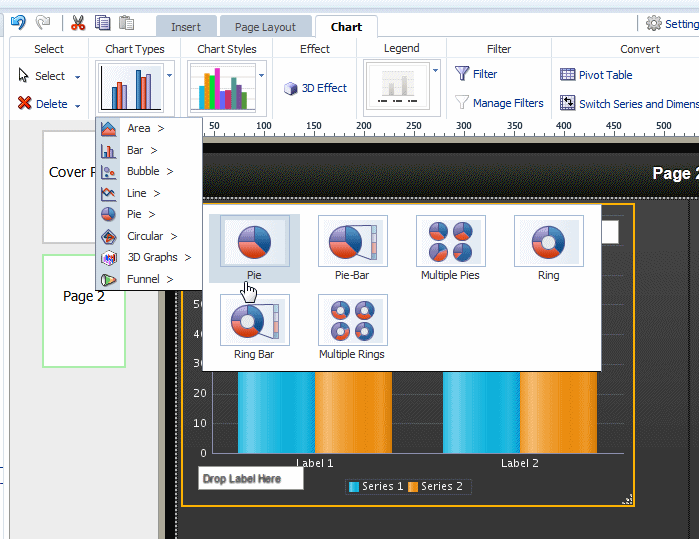Convert chart to Pivot Table
Image resolution: width=699 pixels, height=539 pixels.
tap(596, 75)
